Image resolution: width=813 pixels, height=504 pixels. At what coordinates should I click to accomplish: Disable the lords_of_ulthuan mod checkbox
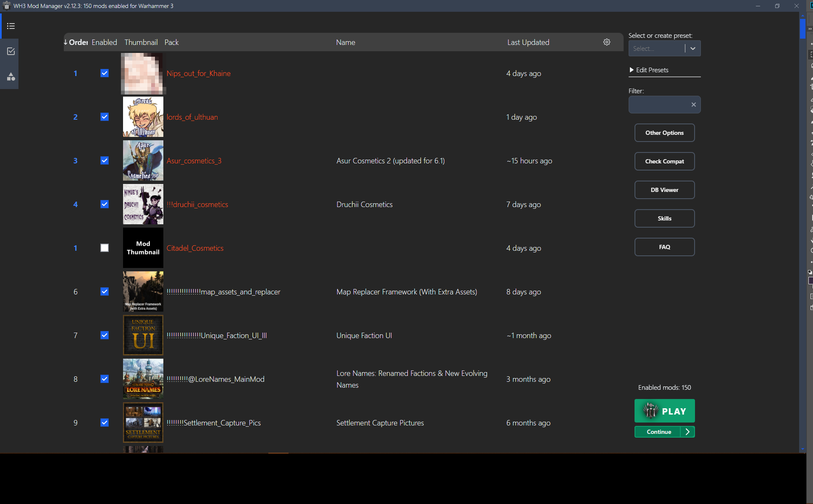[x=105, y=117]
